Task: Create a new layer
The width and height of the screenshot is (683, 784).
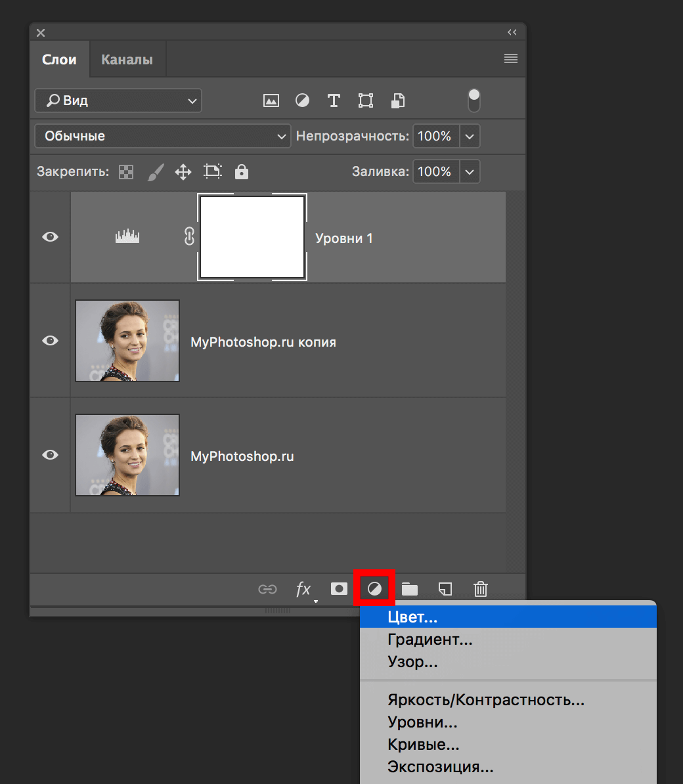Action: 445,589
